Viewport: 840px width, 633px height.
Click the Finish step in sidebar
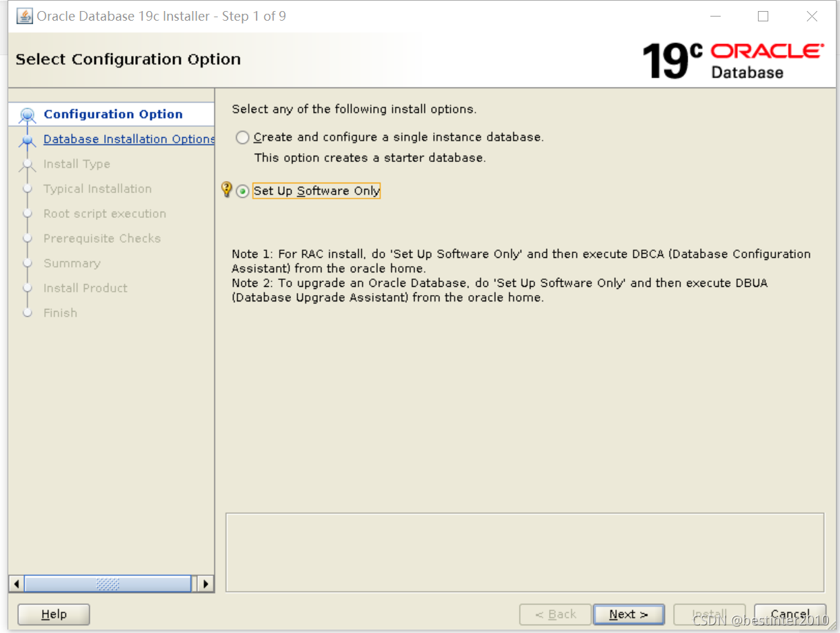[x=60, y=313]
